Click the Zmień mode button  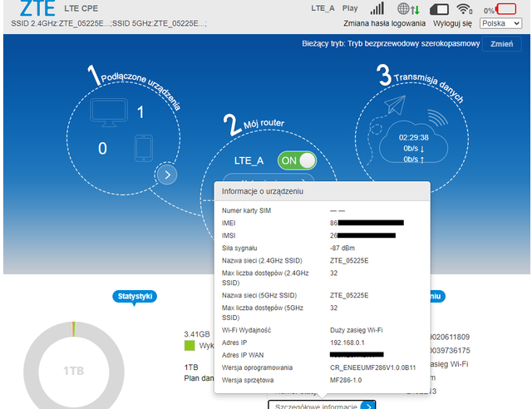(502, 44)
